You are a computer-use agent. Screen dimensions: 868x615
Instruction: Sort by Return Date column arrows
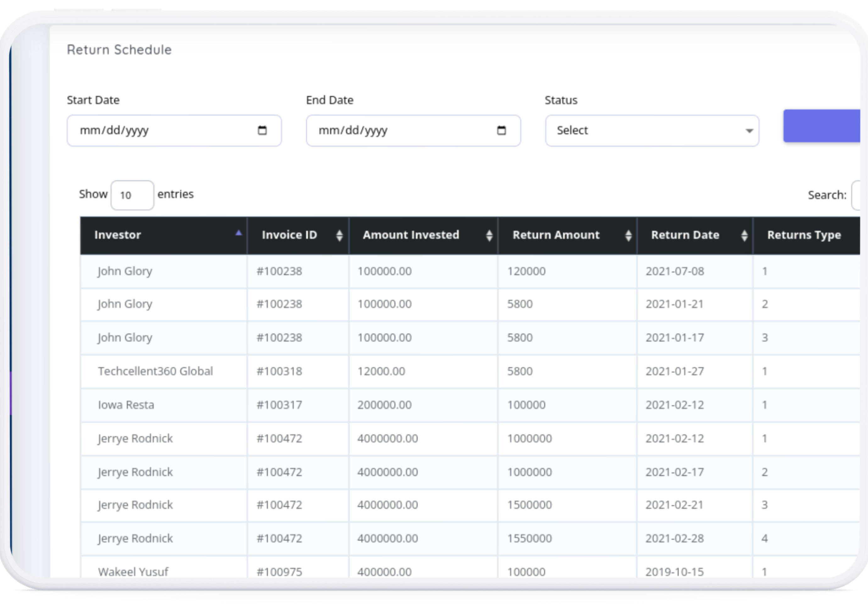pyautogui.click(x=744, y=235)
